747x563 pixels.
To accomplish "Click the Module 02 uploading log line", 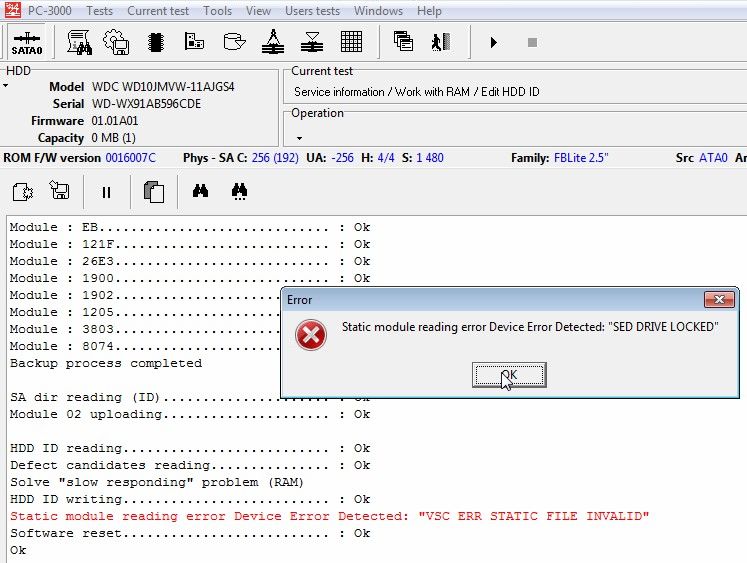I will pos(190,414).
